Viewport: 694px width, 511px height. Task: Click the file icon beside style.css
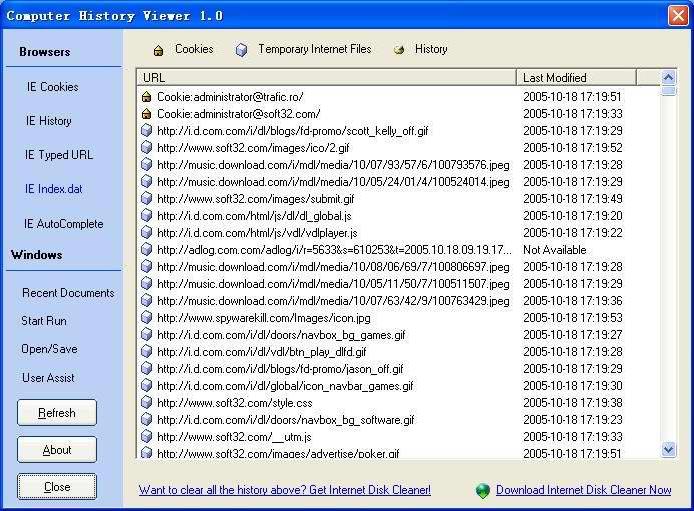click(147, 403)
